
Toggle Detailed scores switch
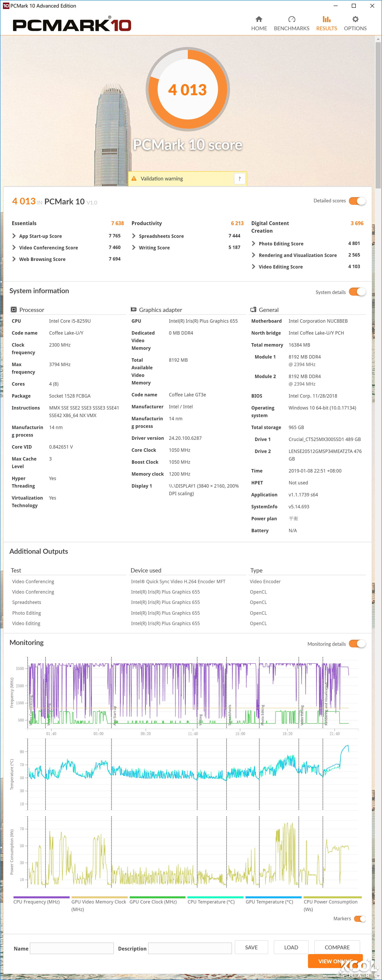357,201
